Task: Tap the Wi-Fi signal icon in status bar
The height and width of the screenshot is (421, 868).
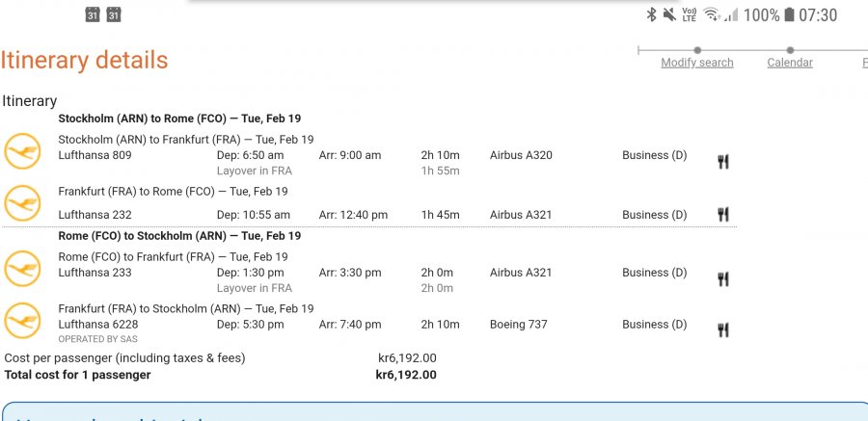Action: click(712, 14)
